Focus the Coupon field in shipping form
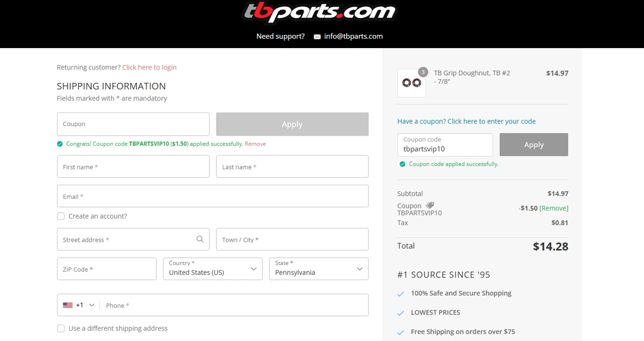This screenshot has height=341, width=644. tap(133, 124)
